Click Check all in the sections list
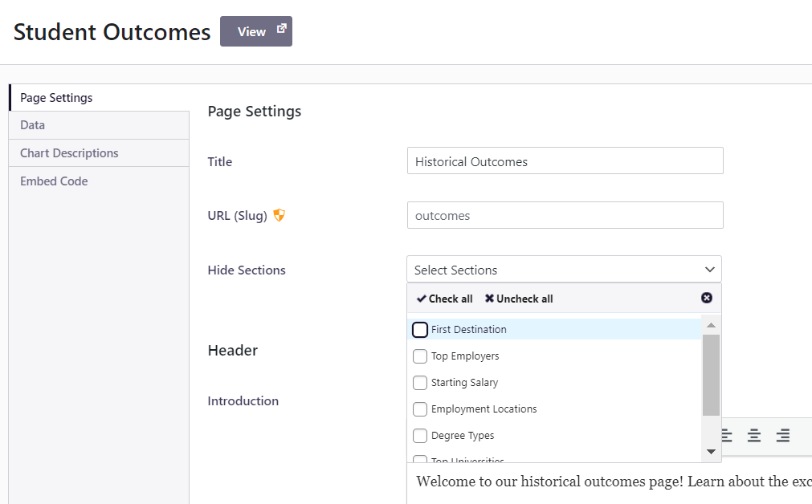Viewport: 812px width, 504px height. pyautogui.click(x=445, y=299)
